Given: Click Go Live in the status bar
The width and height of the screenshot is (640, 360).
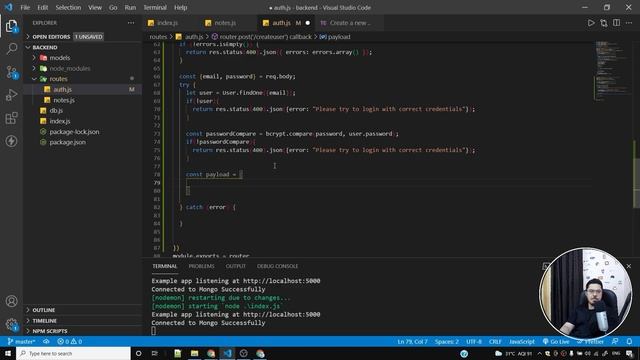Looking at the screenshot, I should [x=556, y=342].
